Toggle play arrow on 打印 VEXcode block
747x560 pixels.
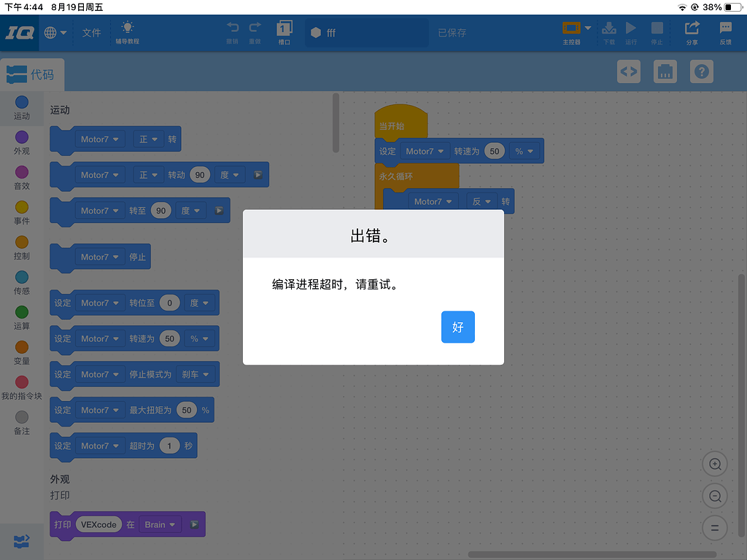[194, 524]
